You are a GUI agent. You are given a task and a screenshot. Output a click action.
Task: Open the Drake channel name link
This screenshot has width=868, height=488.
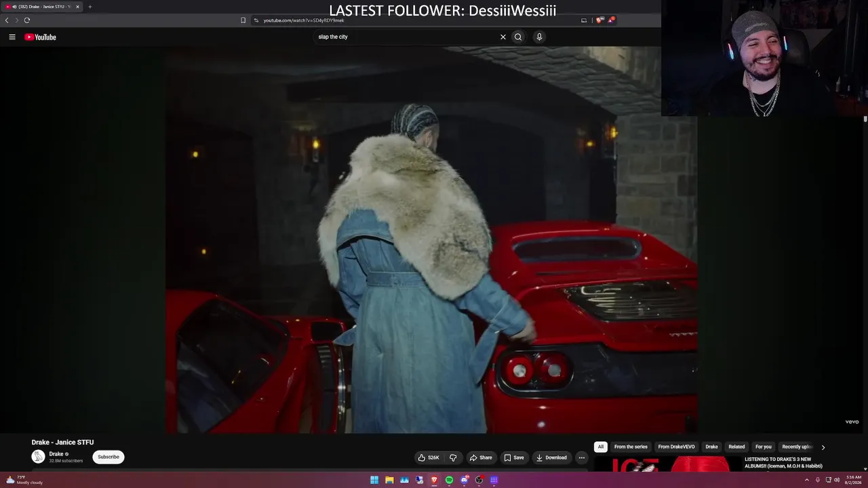point(56,454)
